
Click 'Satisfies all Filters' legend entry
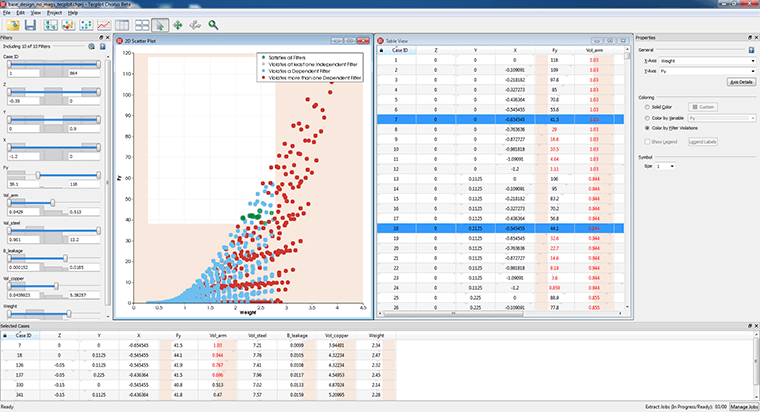[287, 58]
